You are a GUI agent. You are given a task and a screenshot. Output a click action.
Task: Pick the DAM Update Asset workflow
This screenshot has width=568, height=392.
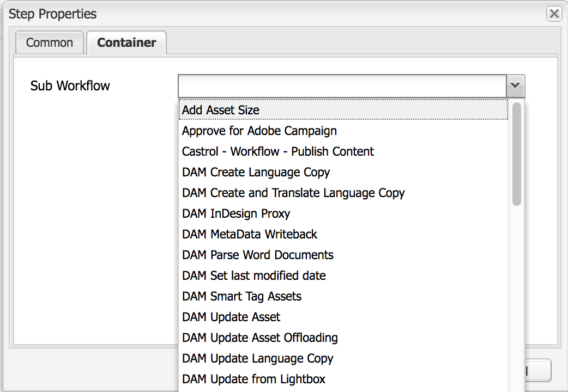(343, 317)
